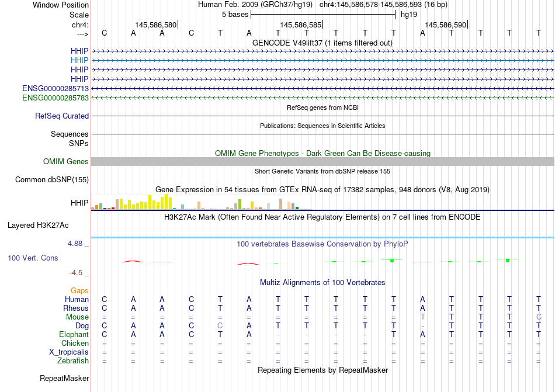
Task: Open 'Repeating Elements by RepeatMasker' track title
Action: point(322,370)
